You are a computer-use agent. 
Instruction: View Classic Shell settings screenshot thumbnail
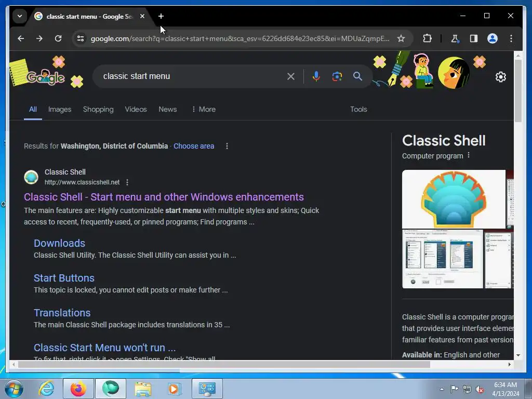(x=443, y=259)
